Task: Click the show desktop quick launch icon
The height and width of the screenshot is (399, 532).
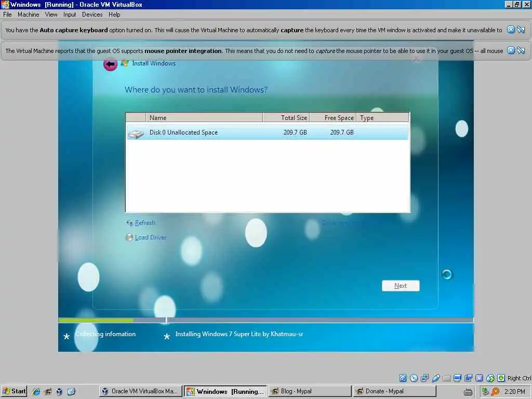Action: tap(71, 392)
